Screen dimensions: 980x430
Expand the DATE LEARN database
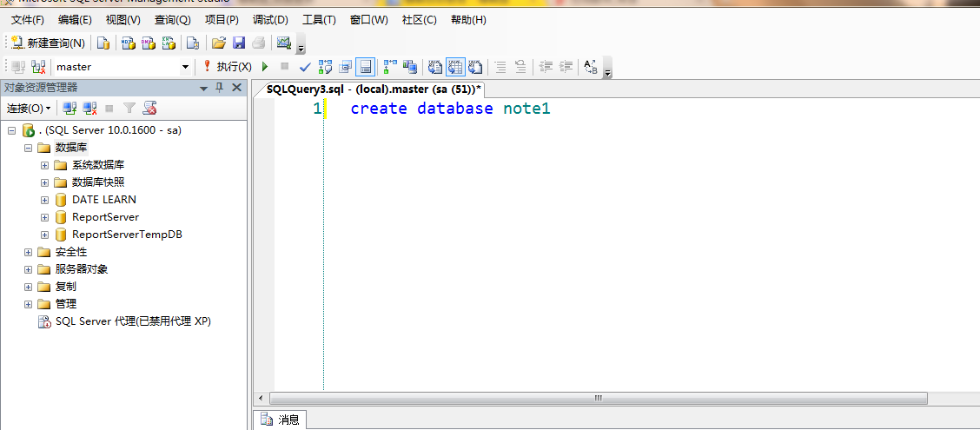44,200
